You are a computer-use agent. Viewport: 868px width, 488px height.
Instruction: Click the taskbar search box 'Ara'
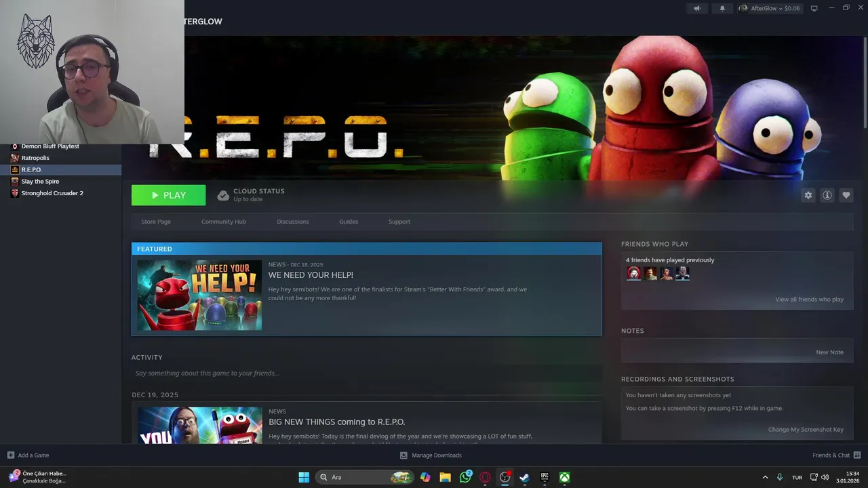[x=365, y=477]
